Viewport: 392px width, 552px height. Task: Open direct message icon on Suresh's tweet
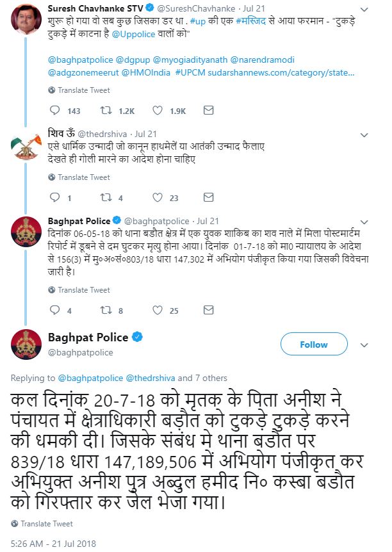(x=208, y=111)
